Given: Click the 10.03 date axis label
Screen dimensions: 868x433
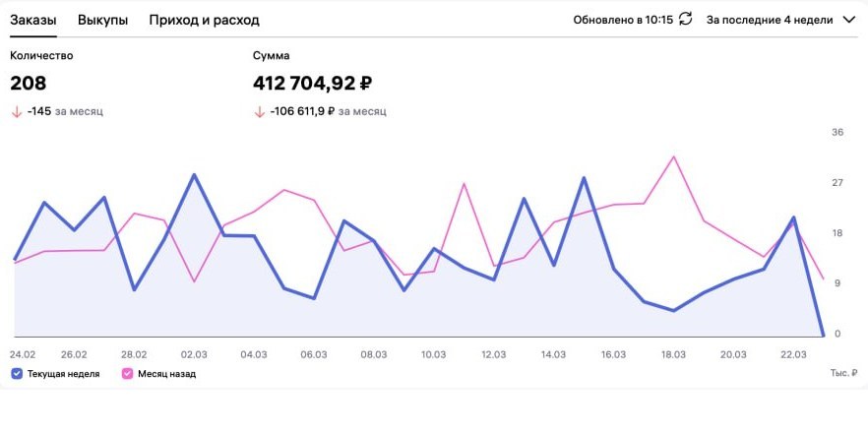Looking at the screenshot, I should click(433, 354).
